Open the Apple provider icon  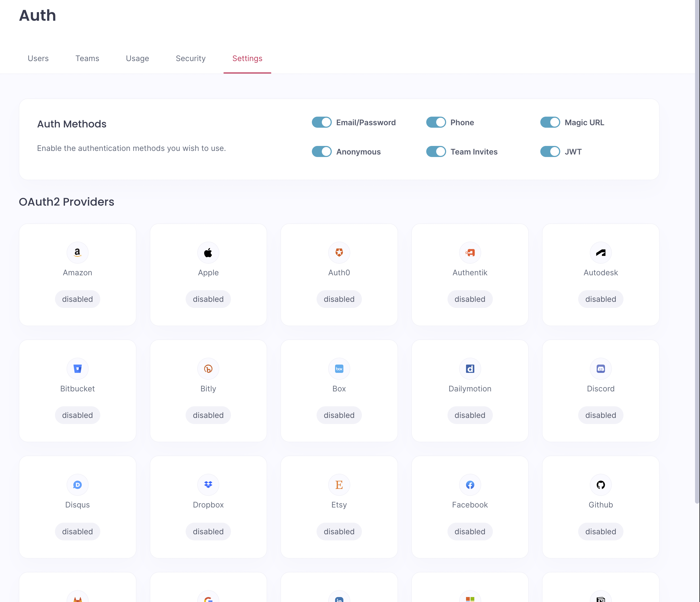[208, 253]
